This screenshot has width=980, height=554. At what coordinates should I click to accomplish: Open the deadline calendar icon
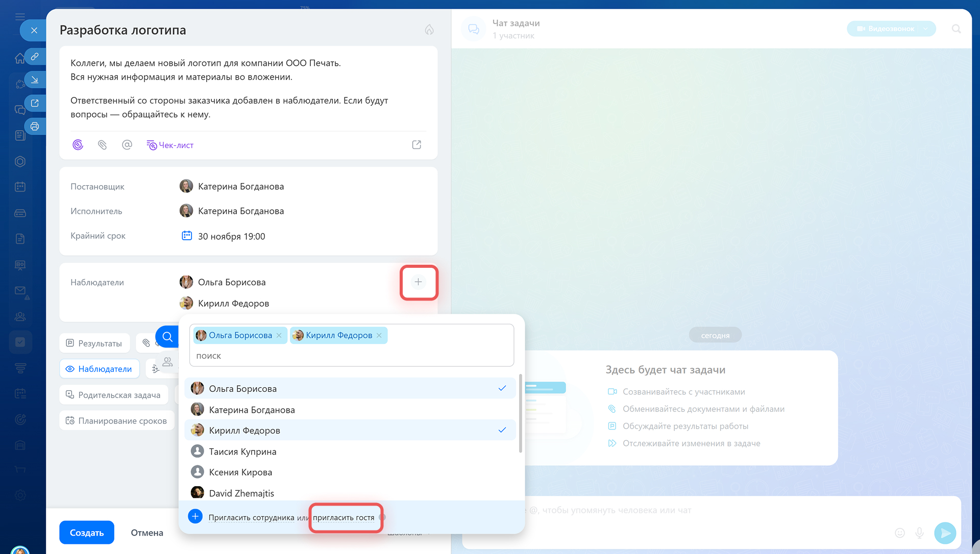[187, 236]
